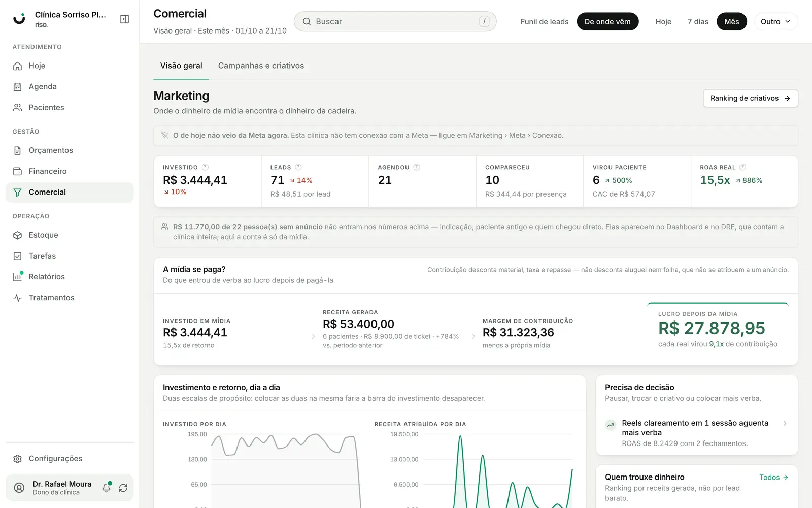Select Hoje period filter
The image size is (812, 508).
click(663, 22)
